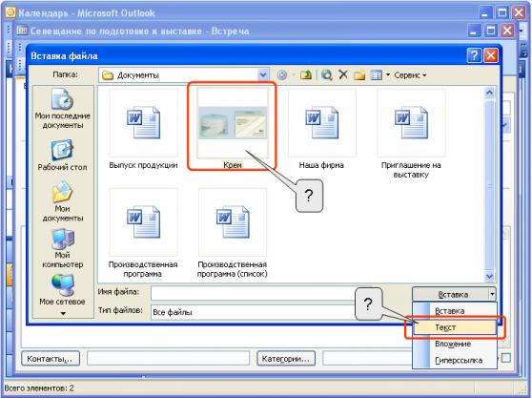Choose Вставка in dropdown menu
This screenshot has height=398, width=532.
(x=455, y=311)
